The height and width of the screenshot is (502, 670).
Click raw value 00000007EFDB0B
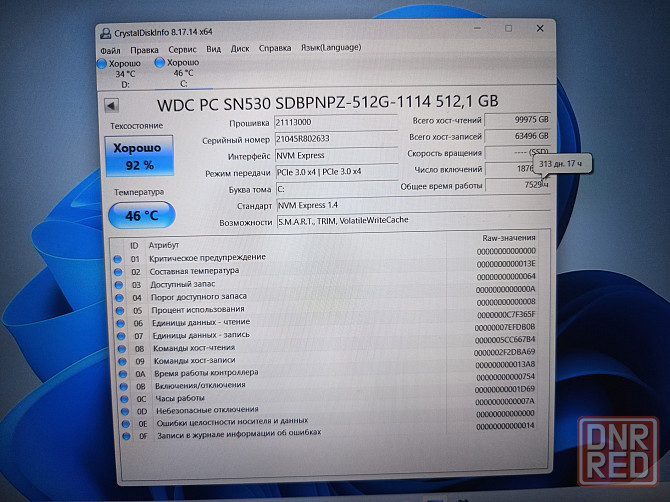pyautogui.click(x=505, y=327)
